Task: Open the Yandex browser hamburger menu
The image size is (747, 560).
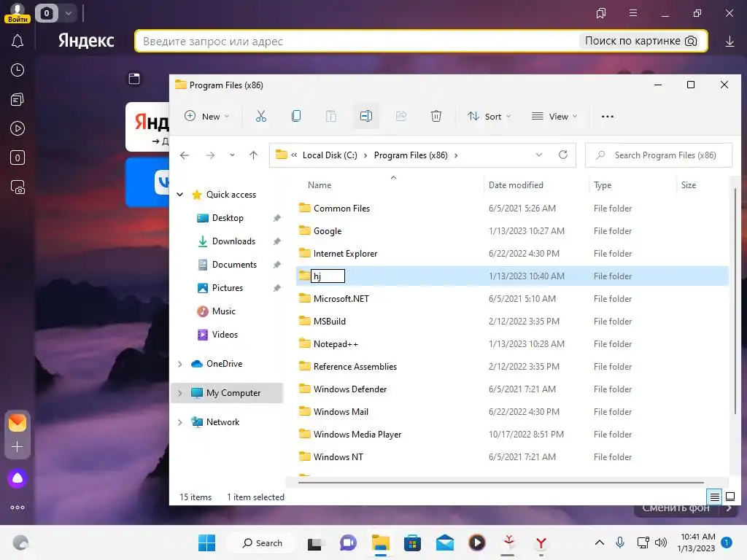Action: click(633, 13)
